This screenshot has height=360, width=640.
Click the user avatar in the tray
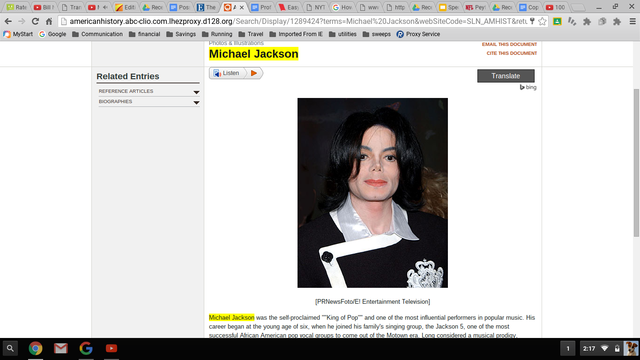[x=631, y=349]
